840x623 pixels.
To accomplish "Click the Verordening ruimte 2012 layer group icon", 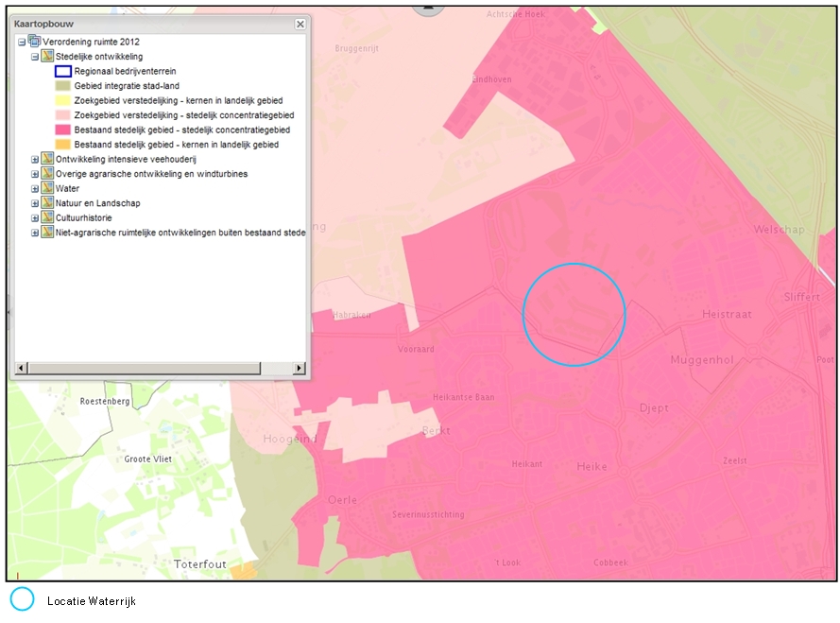I will 35,42.
